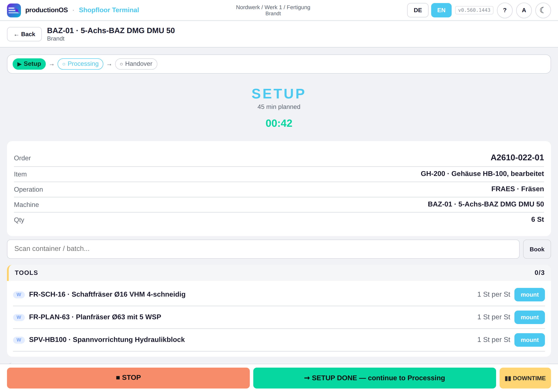Click the W badge of FR-PLAN-63
This screenshot has width=558, height=392.
19,317
